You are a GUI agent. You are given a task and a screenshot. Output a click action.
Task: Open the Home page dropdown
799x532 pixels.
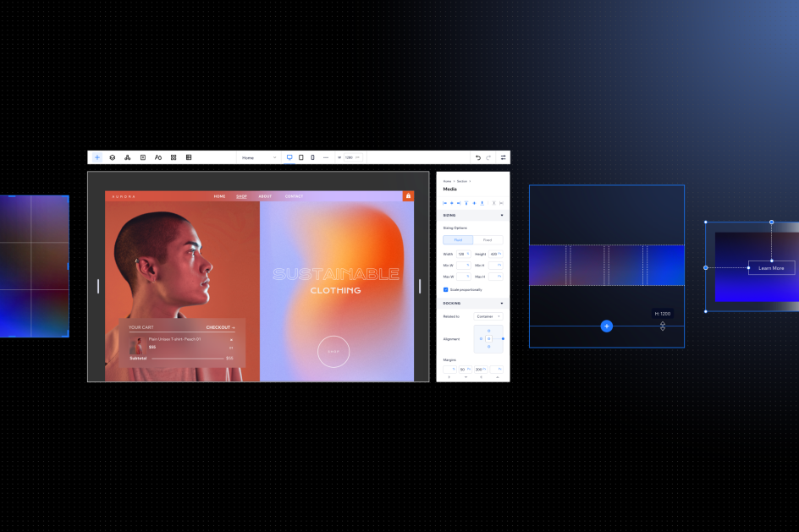click(x=259, y=157)
